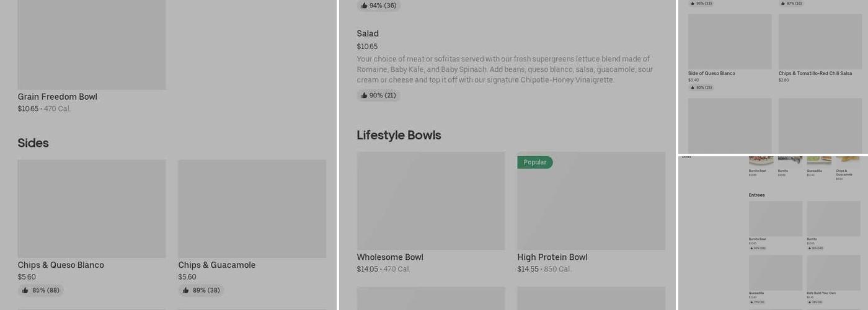The width and height of the screenshot is (868, 310).
Task: Open the Wholesome Bowl image thumbnail
Action: tap(430, 201)
